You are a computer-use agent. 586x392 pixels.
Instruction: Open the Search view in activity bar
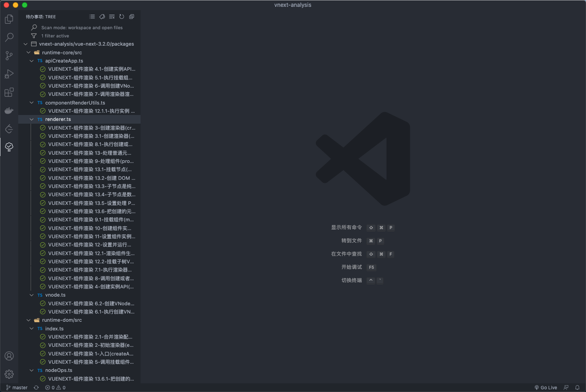[x=9, y=37]
